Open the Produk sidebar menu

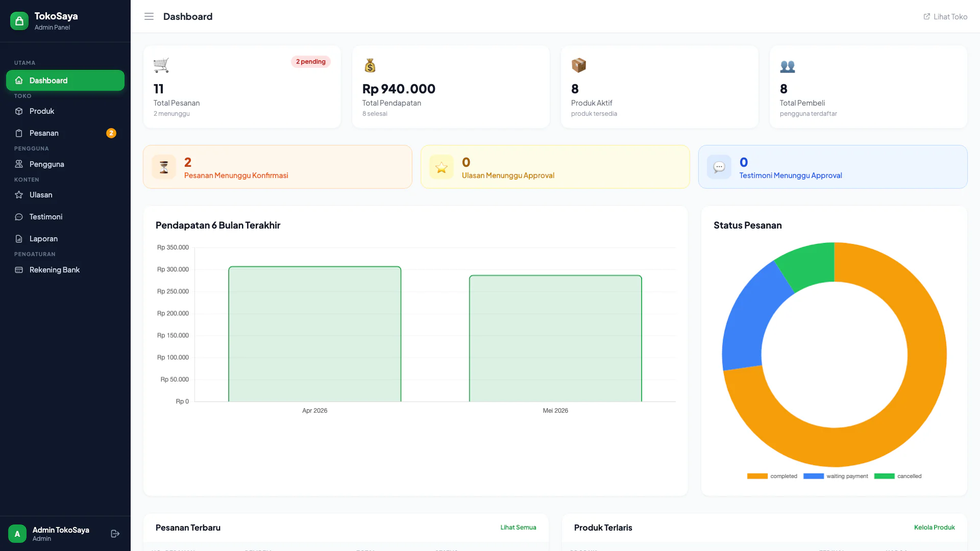(x=65, y=111)
